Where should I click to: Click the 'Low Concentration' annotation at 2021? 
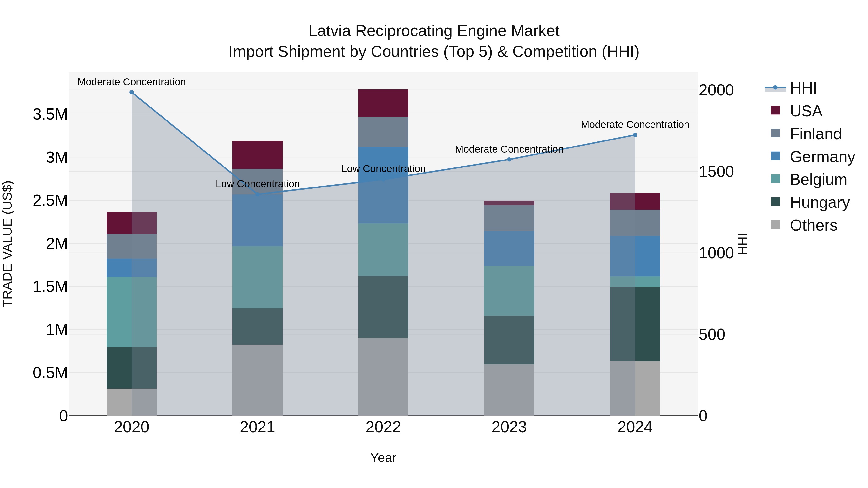(258, 184)
